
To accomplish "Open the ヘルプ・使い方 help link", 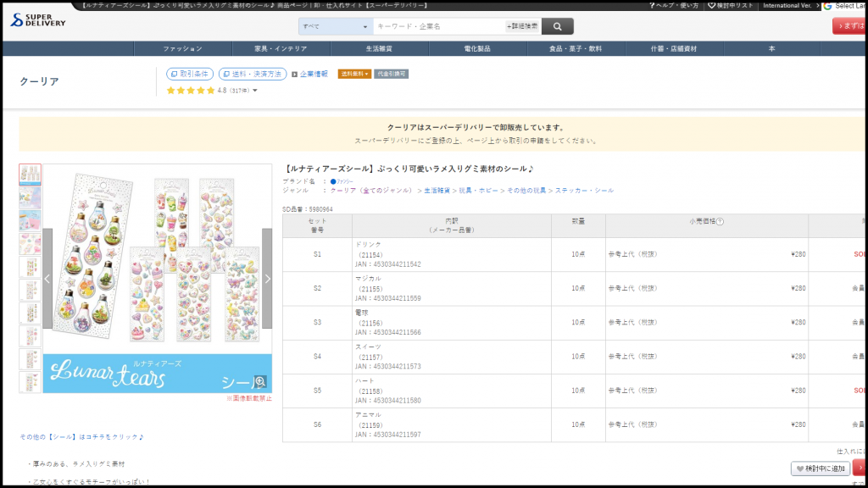I will 674,6.
